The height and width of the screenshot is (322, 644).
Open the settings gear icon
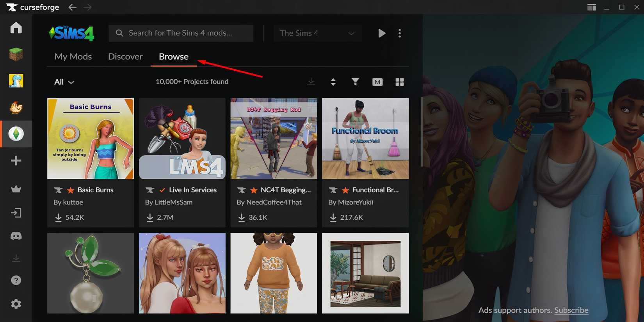(16, 304)
